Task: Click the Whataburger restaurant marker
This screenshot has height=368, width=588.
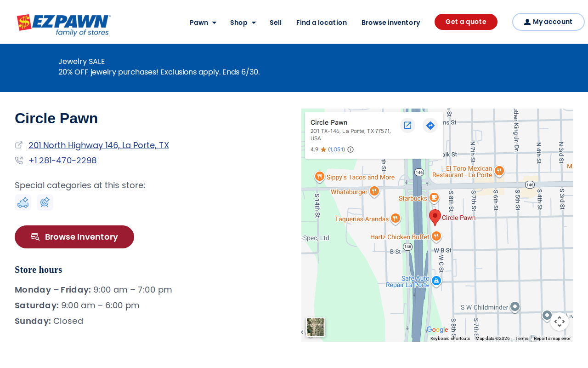Action: [x=374, y=191]
